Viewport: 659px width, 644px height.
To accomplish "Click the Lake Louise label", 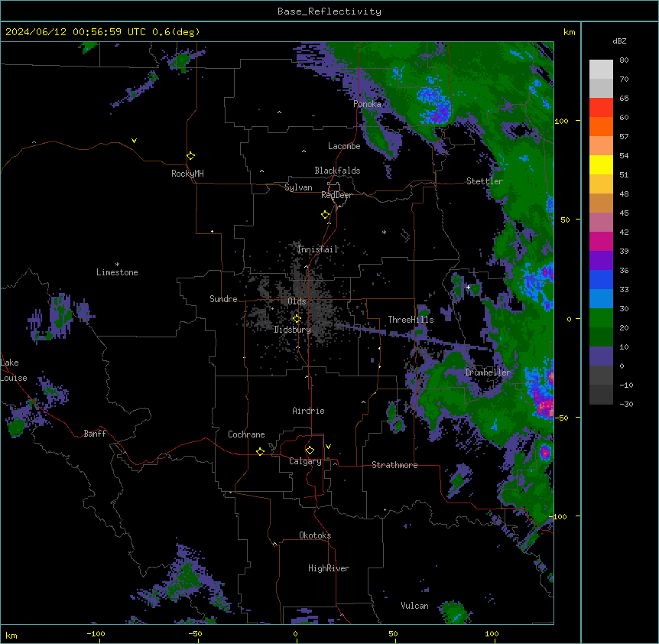I will point(14,370).
